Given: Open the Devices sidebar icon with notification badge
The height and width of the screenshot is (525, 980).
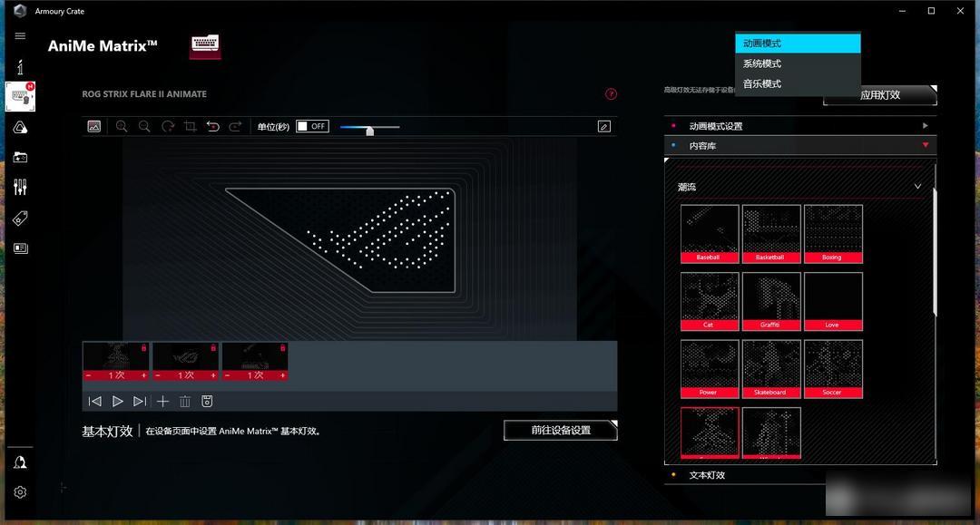Looking at the screenshot, I should pyautogui.click(x=21, y=97).
